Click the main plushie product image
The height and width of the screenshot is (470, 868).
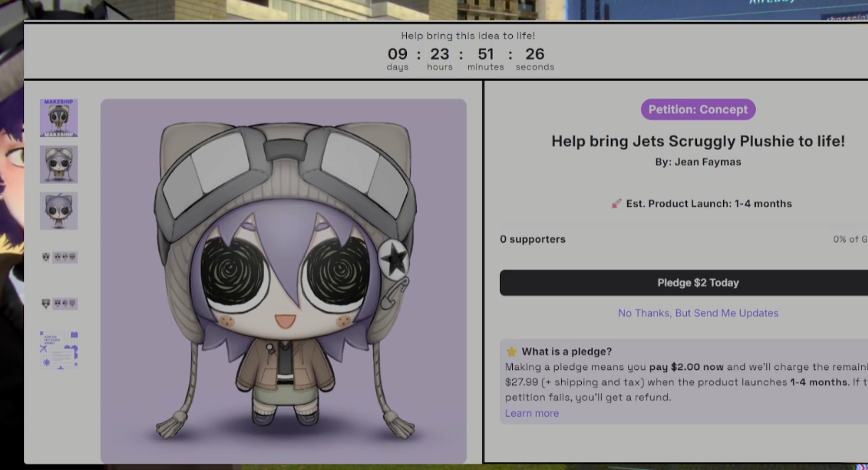click(283, 281)
